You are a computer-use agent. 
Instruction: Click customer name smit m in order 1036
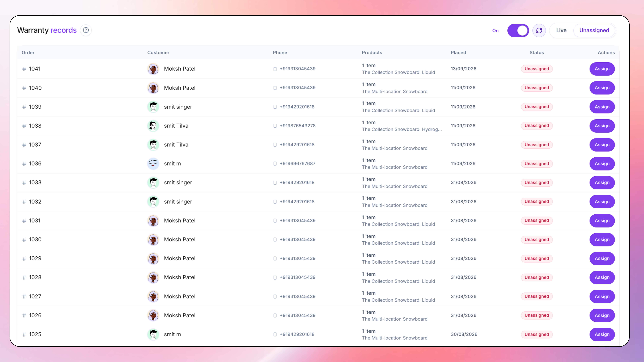click(172, 164)
